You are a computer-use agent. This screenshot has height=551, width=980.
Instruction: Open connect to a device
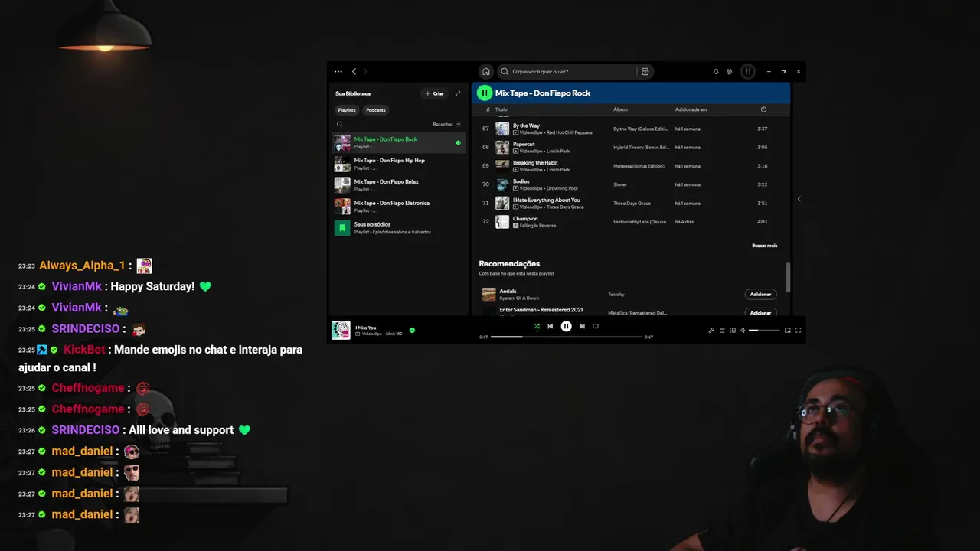[x=733, y=331]
